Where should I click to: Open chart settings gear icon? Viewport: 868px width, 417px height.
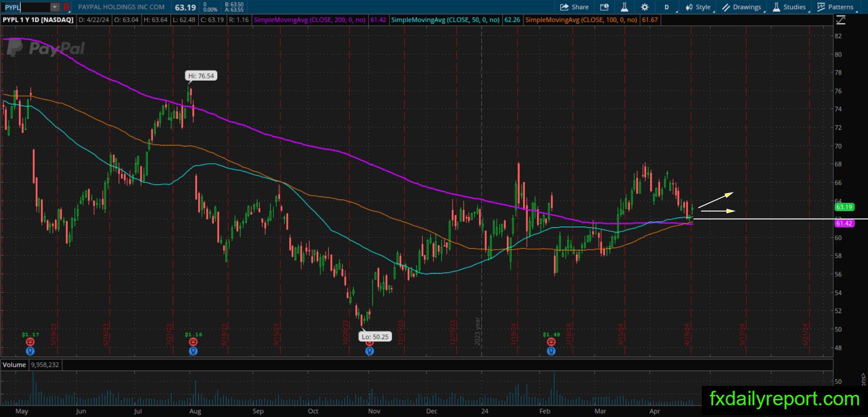[645, 7]
